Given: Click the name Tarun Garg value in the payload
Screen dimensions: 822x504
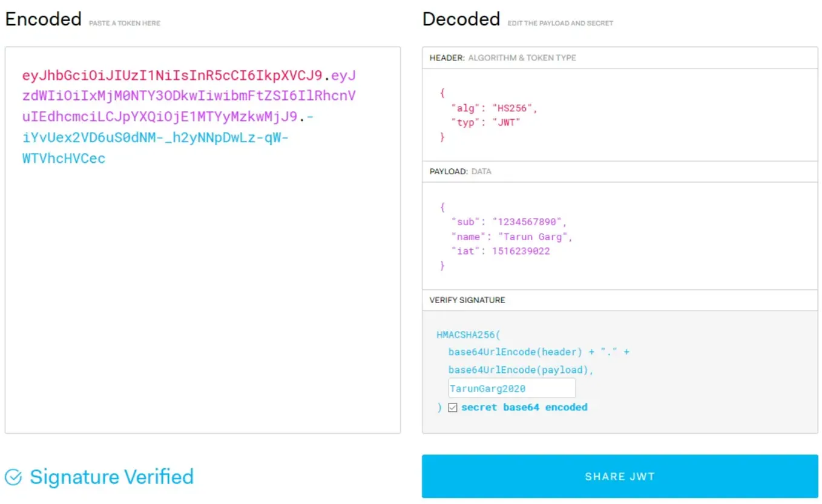Looking at the screenshot, I should pos(535,237).
